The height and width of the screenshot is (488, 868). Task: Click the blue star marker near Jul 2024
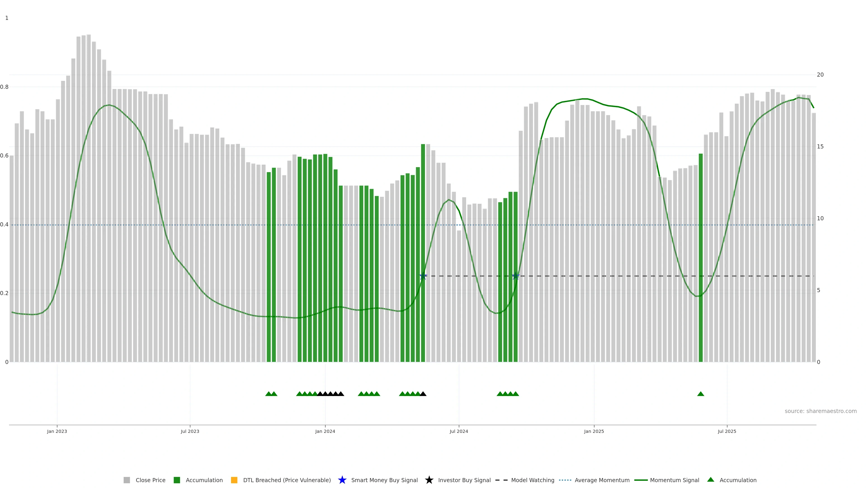tap(423, 276)
